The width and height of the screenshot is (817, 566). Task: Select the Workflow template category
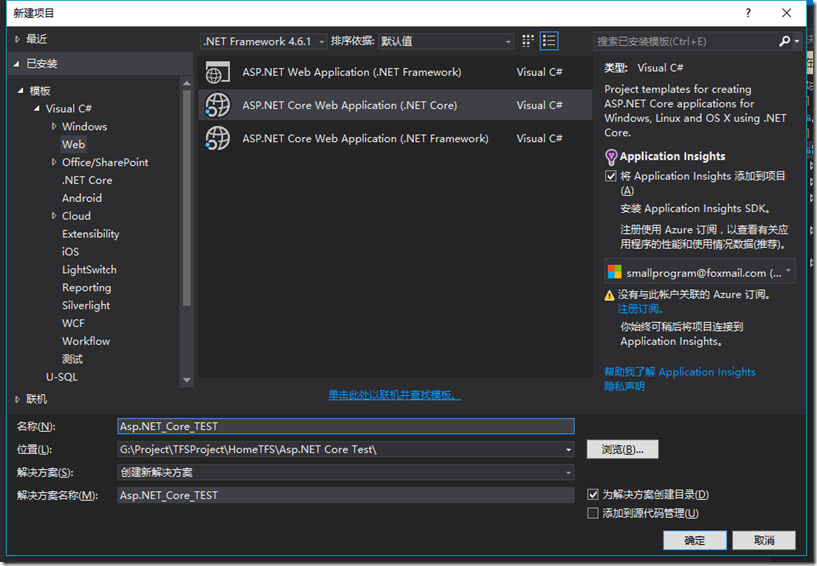pos(86,341)
